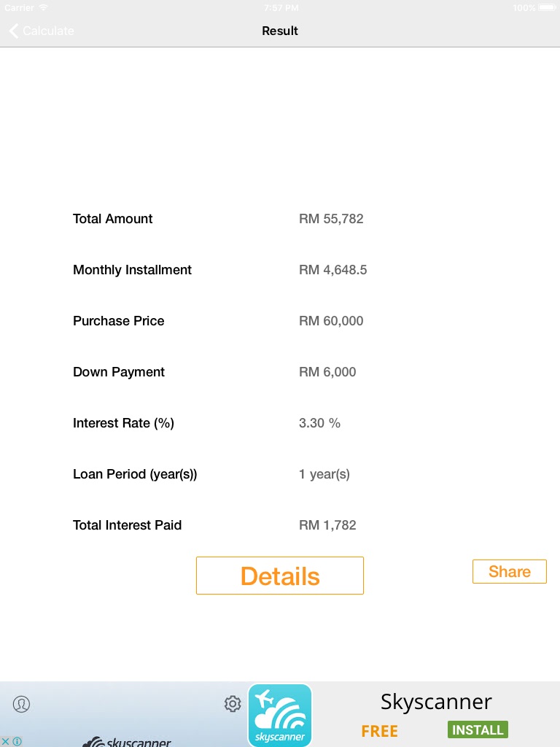This screenshot has width=560, height=747.
Task: Install the Skyscanner app
Action: [x=478, y=729]
